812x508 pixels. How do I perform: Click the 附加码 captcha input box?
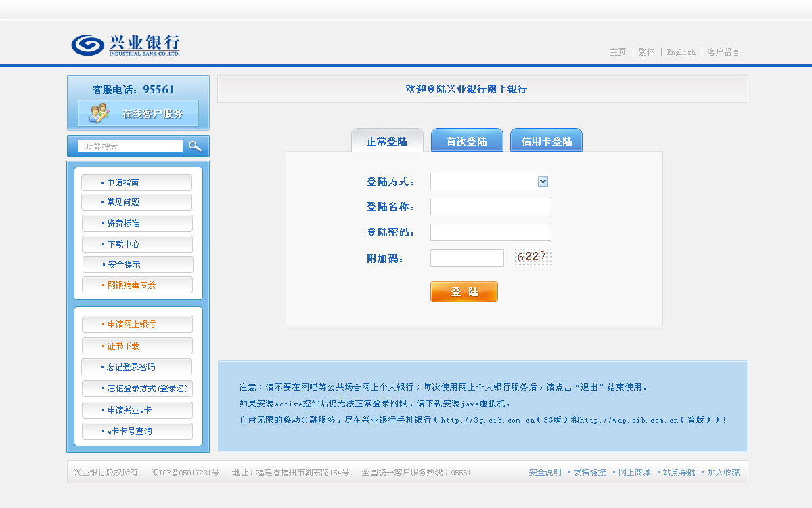coord(467,258)
